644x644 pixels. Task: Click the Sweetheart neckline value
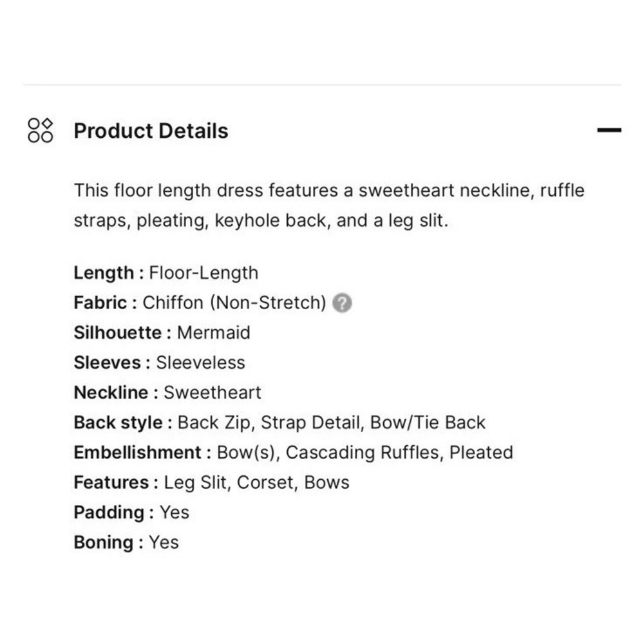point(213,392)
